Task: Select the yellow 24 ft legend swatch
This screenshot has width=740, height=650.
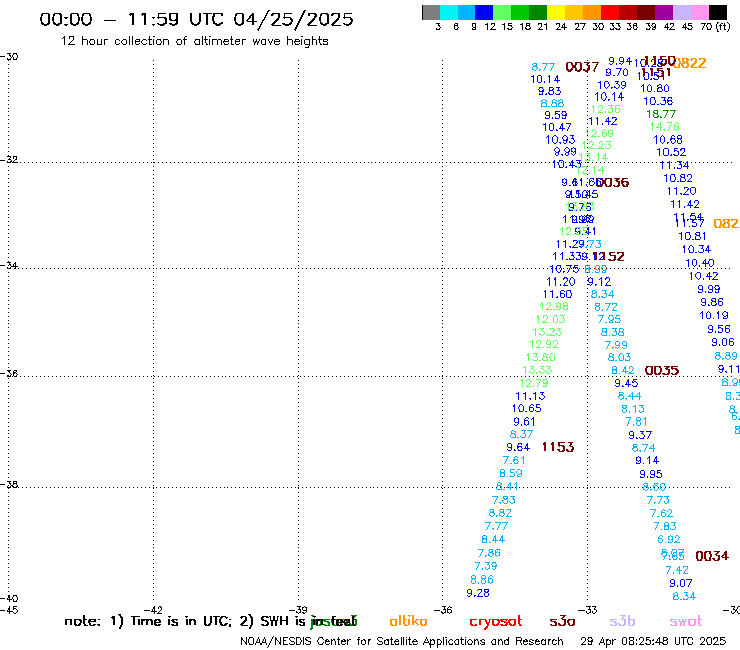Action: point(555,12)
